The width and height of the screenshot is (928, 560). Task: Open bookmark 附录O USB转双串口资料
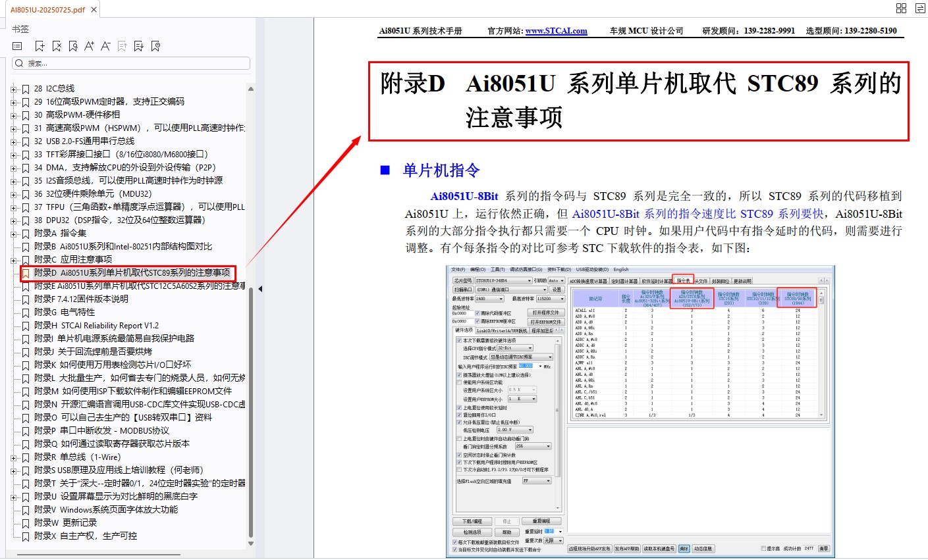tap(123, 417)
